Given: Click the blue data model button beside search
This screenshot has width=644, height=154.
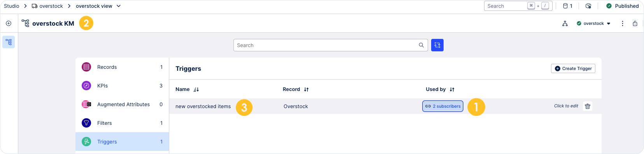Looking at the screenshot, I should point(437,45).
